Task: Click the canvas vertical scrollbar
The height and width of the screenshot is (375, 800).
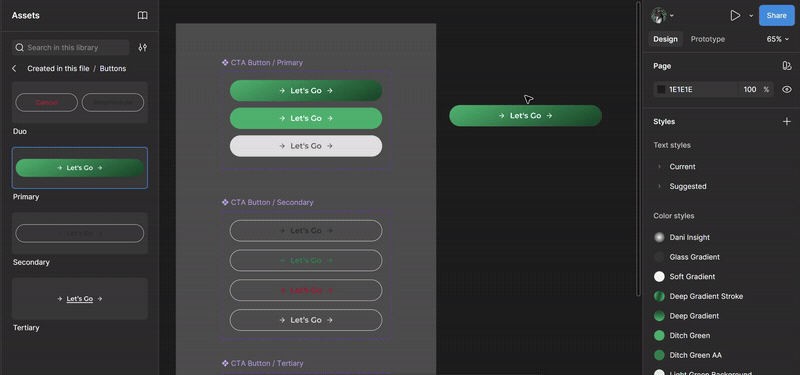Action: click(x=638, y=148)
